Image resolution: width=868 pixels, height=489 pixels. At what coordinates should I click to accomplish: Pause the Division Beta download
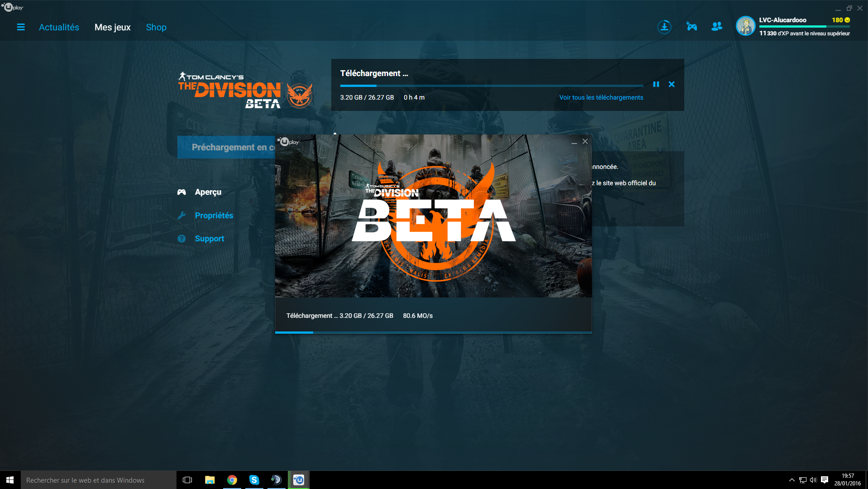pyautogui.click(x=656, y=84)
